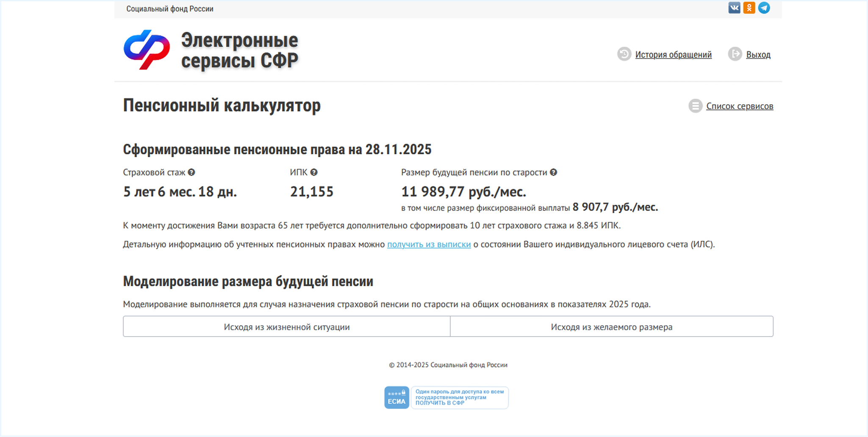
Task: Open the VK social network icon
Action: click(734, 8)
